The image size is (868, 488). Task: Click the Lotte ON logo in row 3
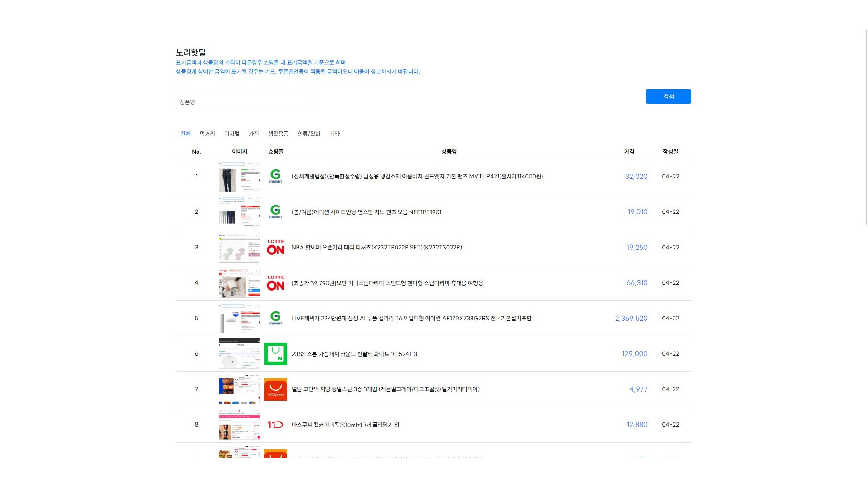275,247
